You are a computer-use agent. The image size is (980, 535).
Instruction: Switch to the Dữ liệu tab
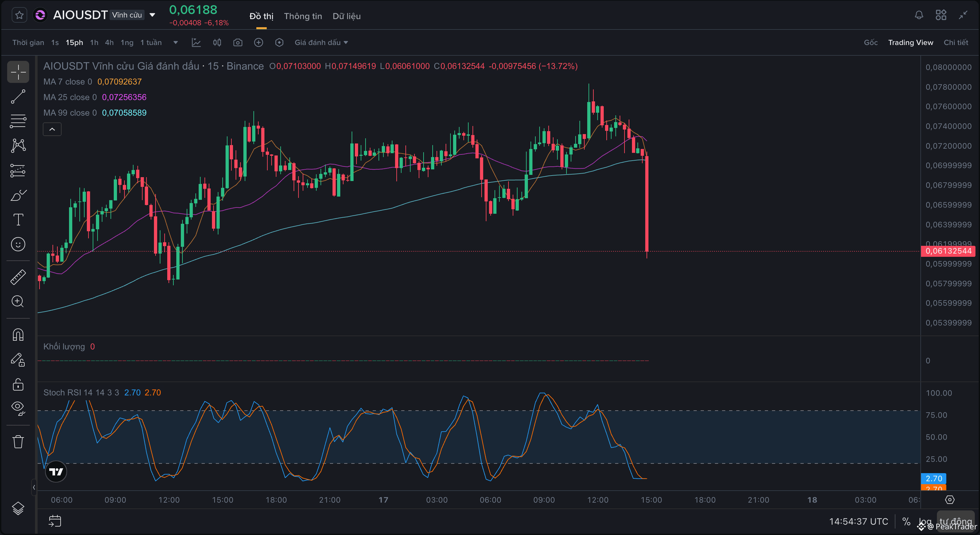click(346, 16)
